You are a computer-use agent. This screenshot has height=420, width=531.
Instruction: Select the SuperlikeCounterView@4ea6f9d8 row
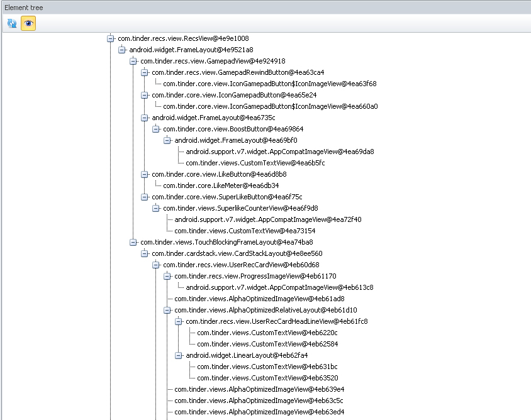241,208
